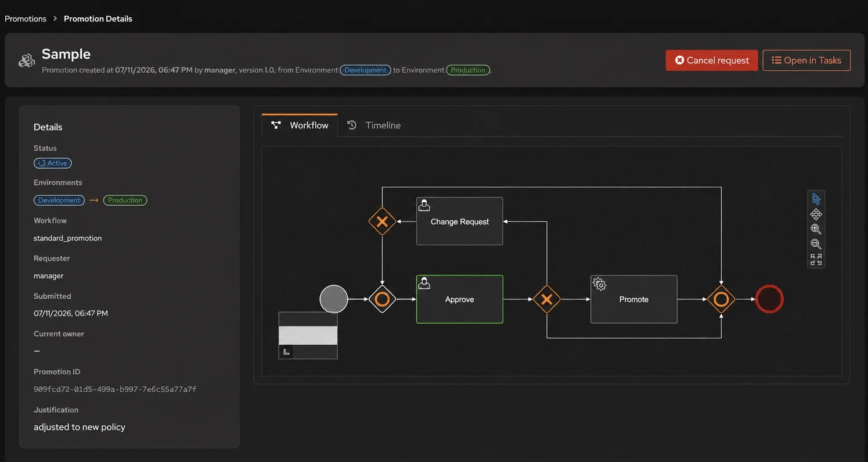Click the breadcrumb chevron separator
This screenshot has width=868, height=462.
55,19
